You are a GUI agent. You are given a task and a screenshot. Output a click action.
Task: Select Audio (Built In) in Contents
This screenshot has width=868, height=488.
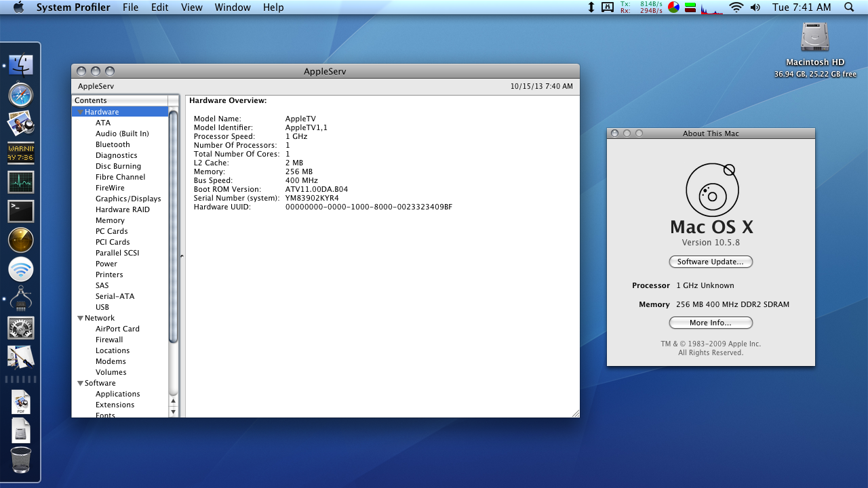click(x=122, y=134)
